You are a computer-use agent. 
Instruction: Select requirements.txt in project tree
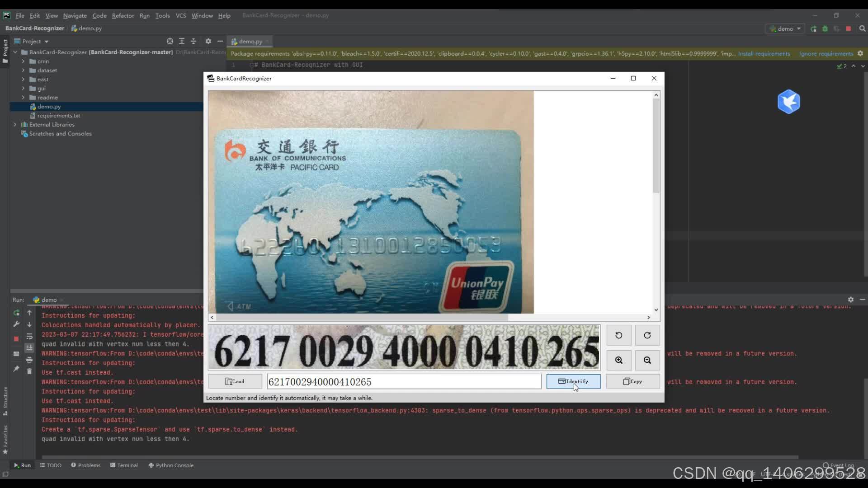click(x=59, y=116)
